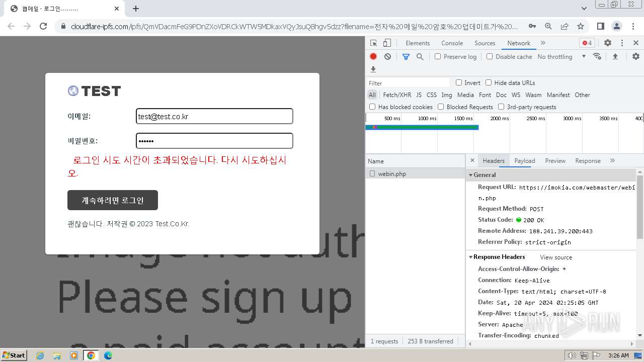Stop recording the network log
The image size is (644, 362).
(x=373, y=57)
